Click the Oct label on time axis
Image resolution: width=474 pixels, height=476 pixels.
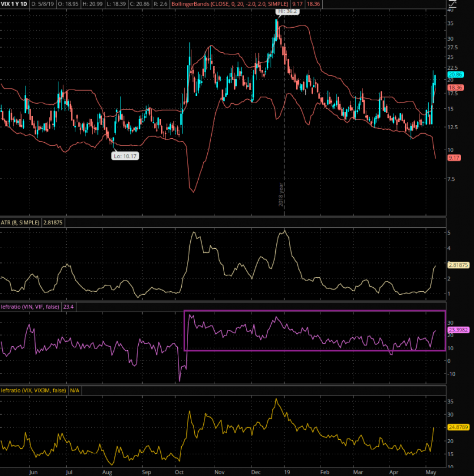click(x=180, y=471)
